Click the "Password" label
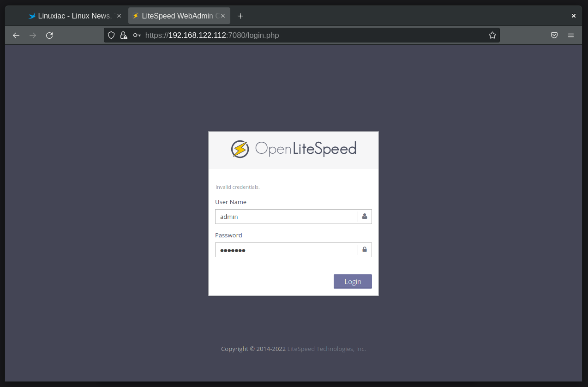This screenshot has height=387, width=588. click(x=228, y=235)
